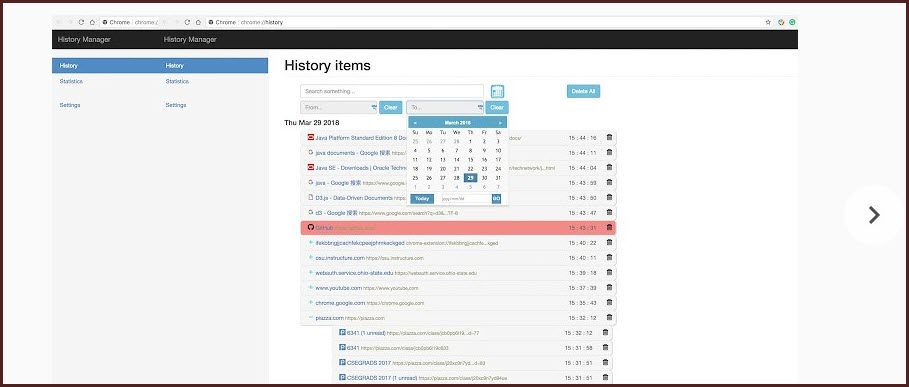Open the To date picker field
This screenshot has width=909, height=387.
point(445,107)
